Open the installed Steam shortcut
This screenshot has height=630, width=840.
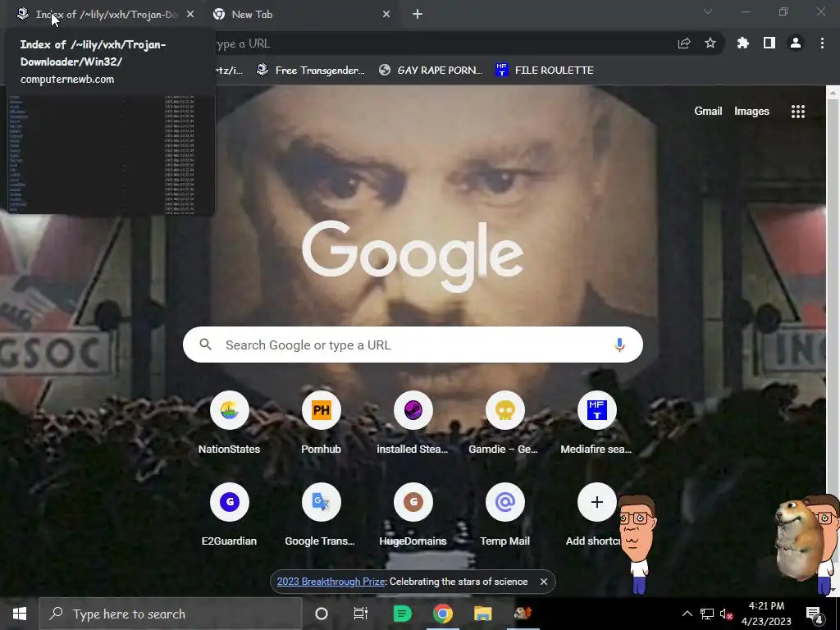(413, 423)
